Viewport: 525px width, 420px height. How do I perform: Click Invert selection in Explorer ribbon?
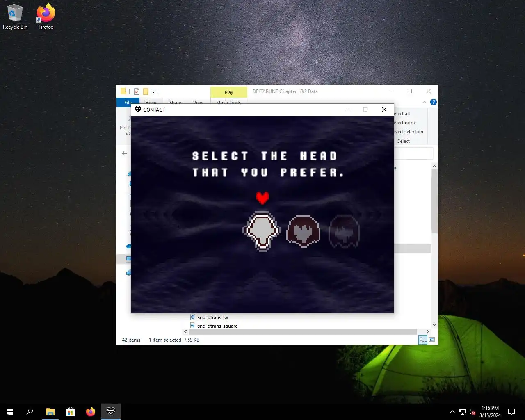[408, 132]
